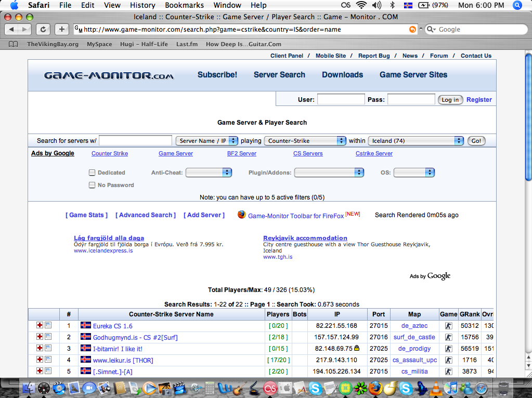Go back with Safari's back arrow
532x398 pixels.
11,29
